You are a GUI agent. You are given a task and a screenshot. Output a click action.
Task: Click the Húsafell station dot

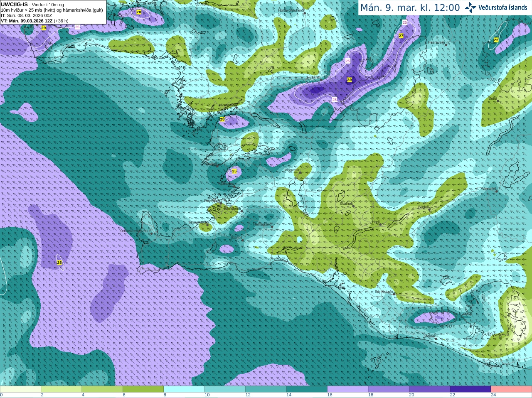(321, 80)
